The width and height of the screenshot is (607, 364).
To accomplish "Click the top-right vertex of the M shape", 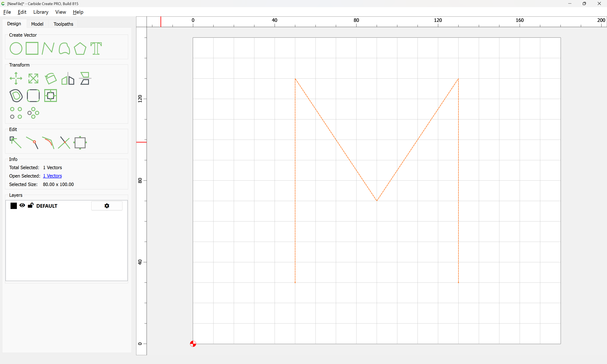I will [458, 79].
